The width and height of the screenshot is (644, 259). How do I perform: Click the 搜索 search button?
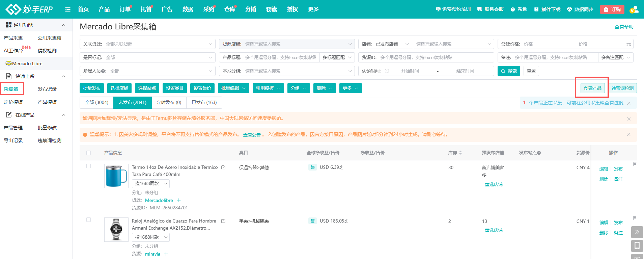[x=509, y=71]
